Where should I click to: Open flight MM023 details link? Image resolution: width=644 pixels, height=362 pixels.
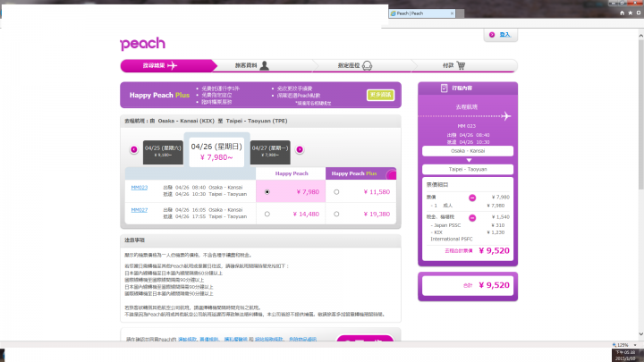(140, 188)
